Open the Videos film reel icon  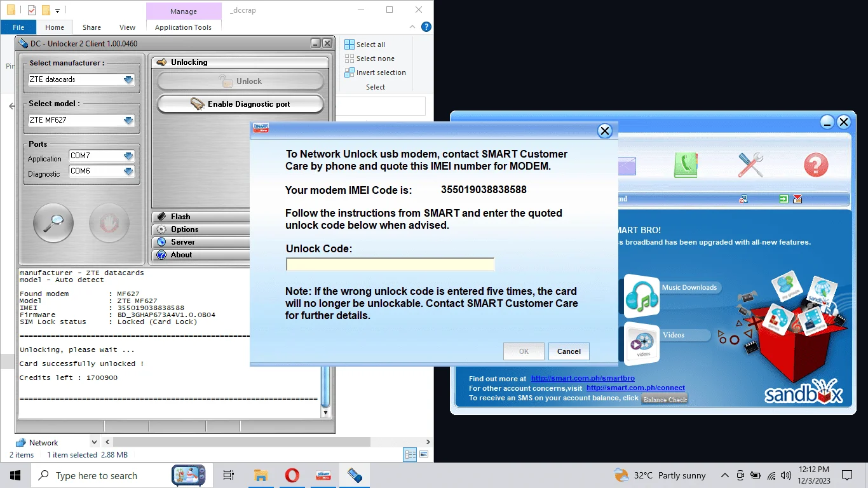click(642, 343)
